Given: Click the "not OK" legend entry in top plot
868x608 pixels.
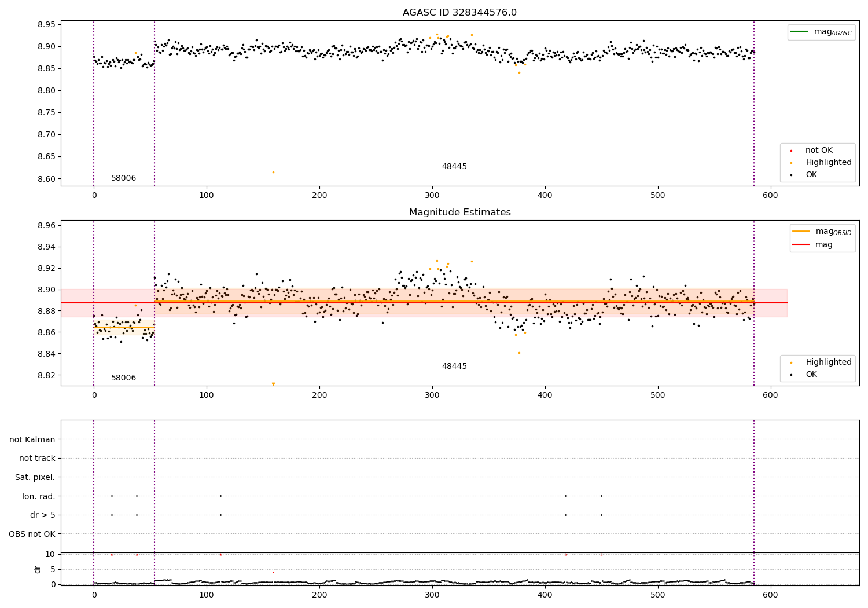Looking at the screenshot, I should coord(819,151).
